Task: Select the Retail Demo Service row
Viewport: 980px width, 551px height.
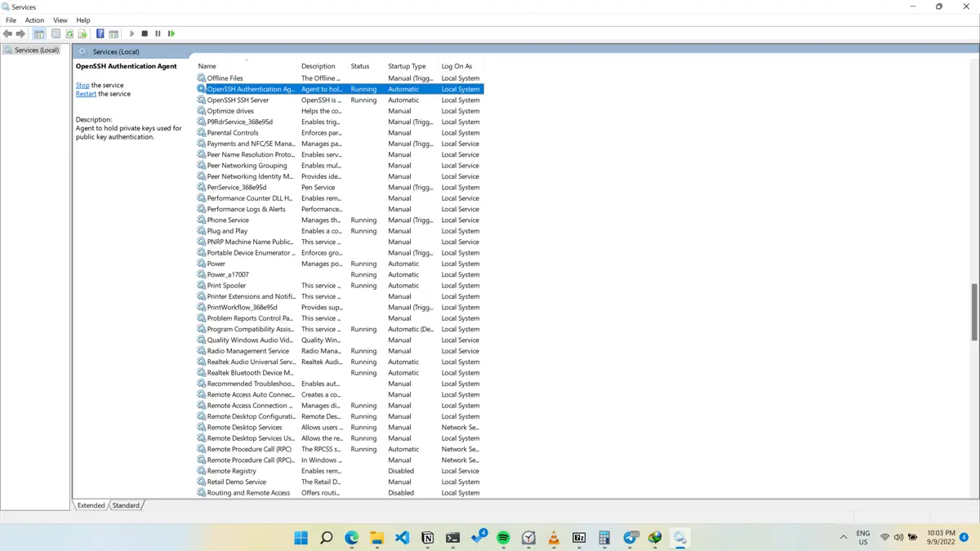Action: [x=340, y=482]
